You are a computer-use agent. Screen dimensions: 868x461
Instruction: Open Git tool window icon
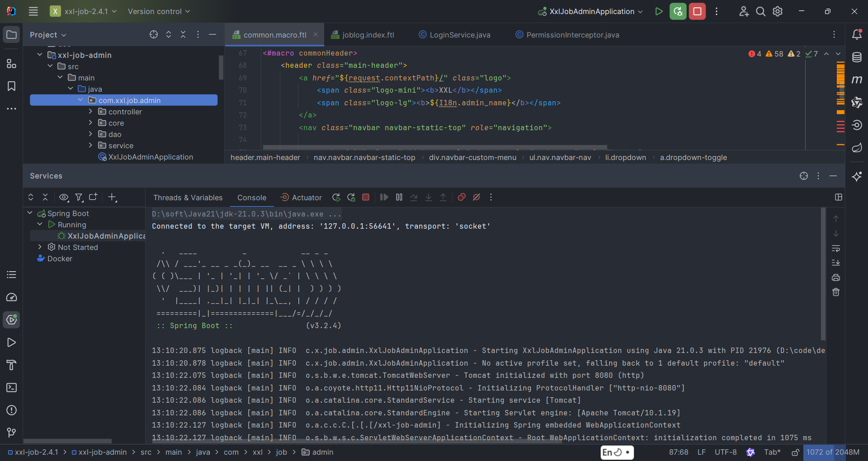tap(12, 433)
